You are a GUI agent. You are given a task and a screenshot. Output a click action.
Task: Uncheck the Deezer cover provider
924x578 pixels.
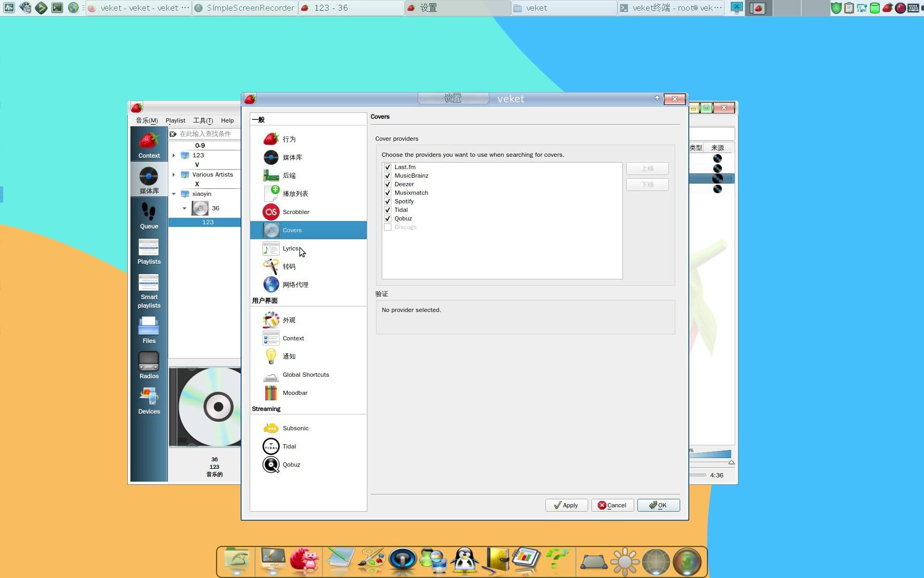click(x=388, y=184)
